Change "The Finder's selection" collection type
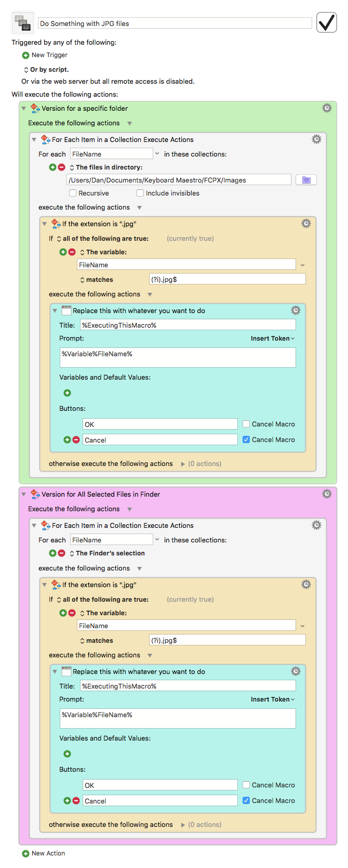Screen dimensions: 348x868 pyautogui.click(x=72, y=553)
